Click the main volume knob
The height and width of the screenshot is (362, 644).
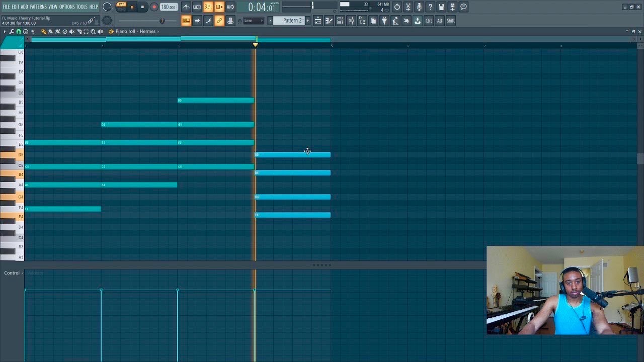coord(107,7)
